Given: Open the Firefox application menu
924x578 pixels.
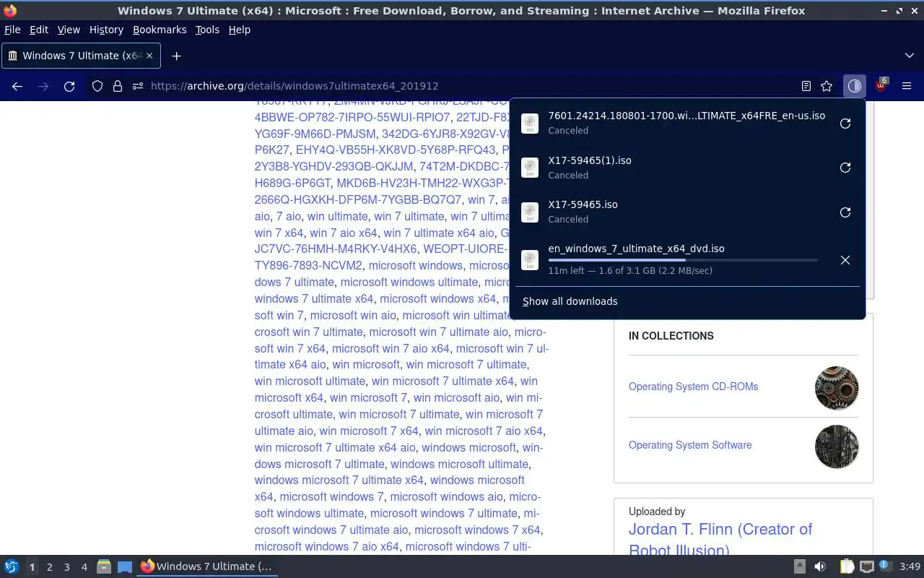Looking at the screenshot, I should click(x=907, y=86).
